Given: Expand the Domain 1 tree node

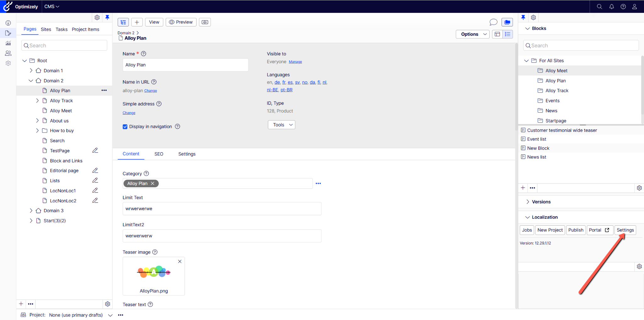Looking at the screenshot, I should coord(31,70).
